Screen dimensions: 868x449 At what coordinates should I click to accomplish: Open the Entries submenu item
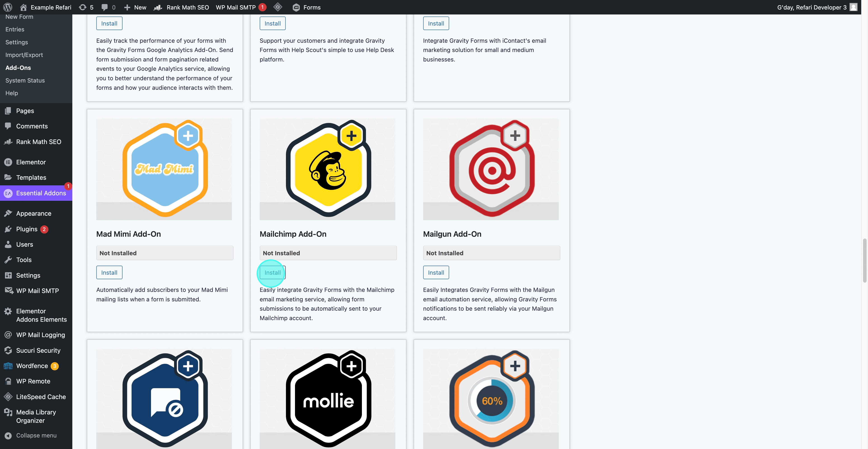[15, 29]
